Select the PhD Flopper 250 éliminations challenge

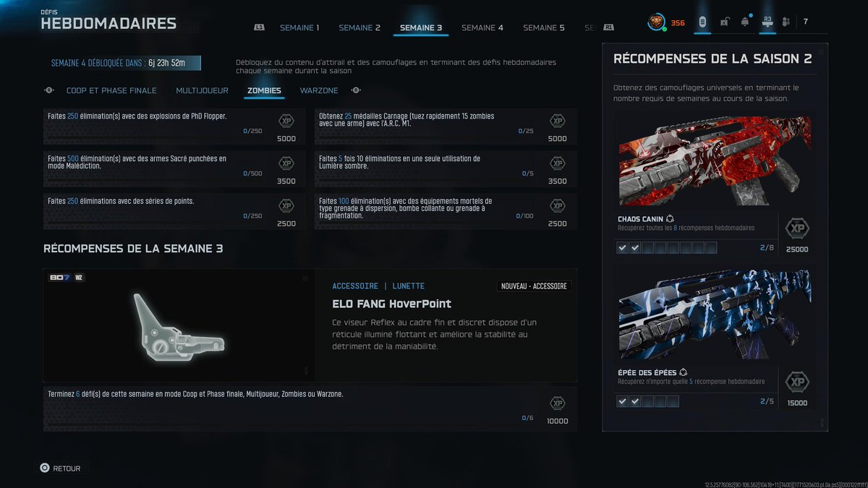point(174,127)
